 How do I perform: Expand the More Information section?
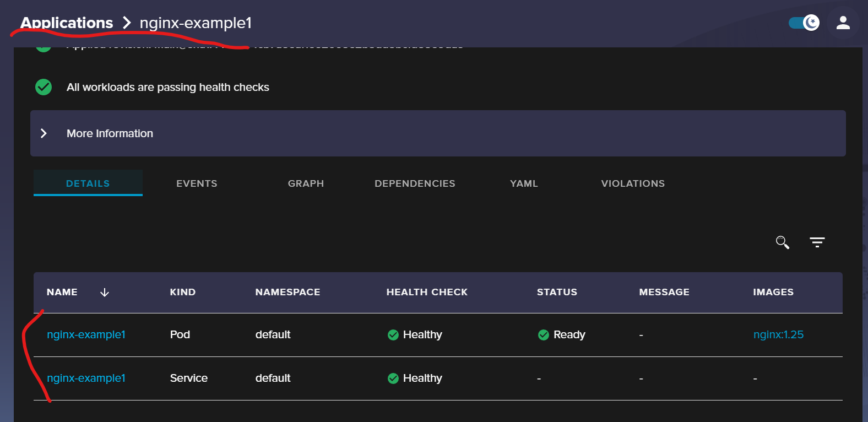point(438,133)
